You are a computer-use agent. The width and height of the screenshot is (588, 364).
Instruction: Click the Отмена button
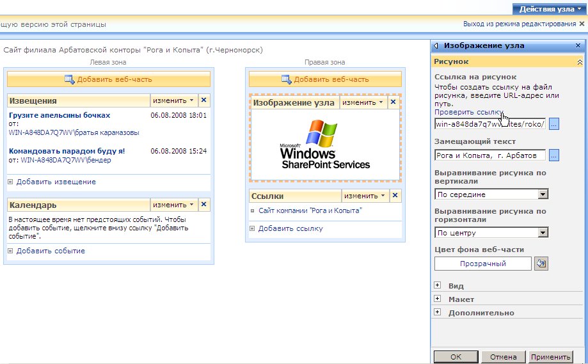tap(504, 357)
